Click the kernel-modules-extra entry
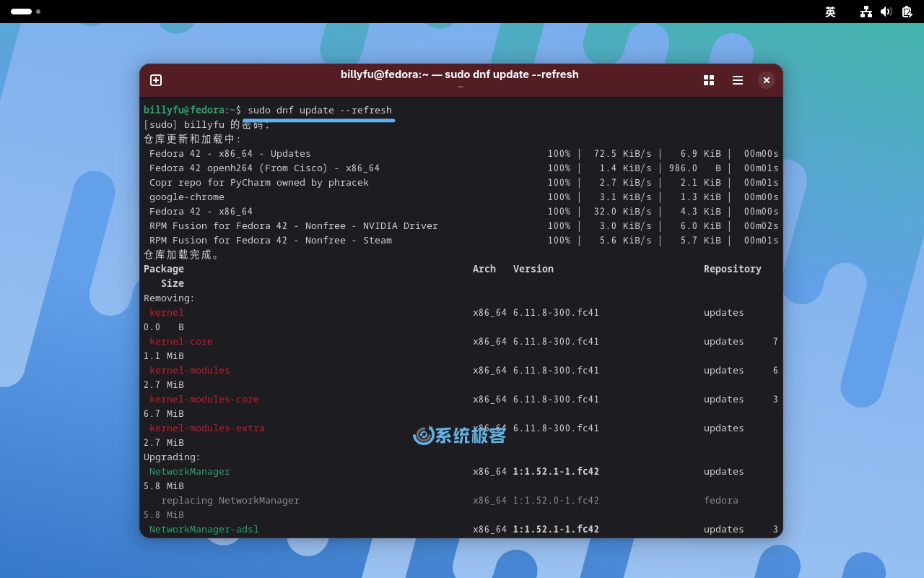924x578 pixels. [x=207, y=428]
